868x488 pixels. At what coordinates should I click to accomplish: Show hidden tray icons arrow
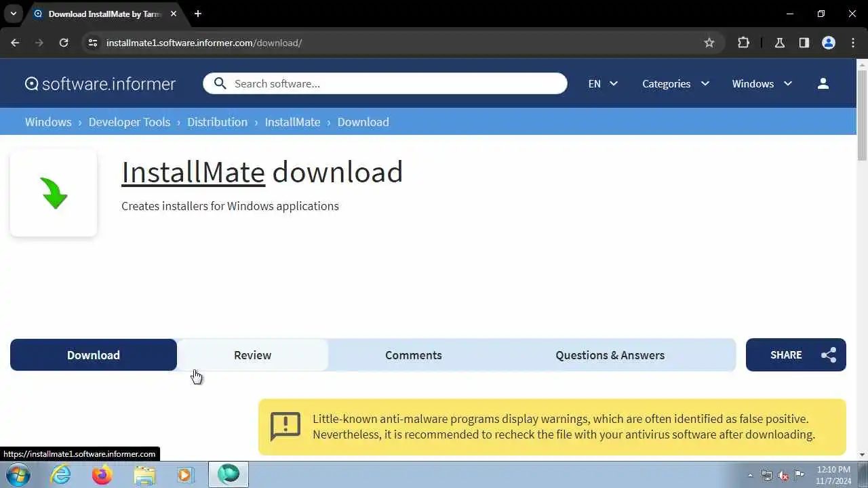pos(750,475)
